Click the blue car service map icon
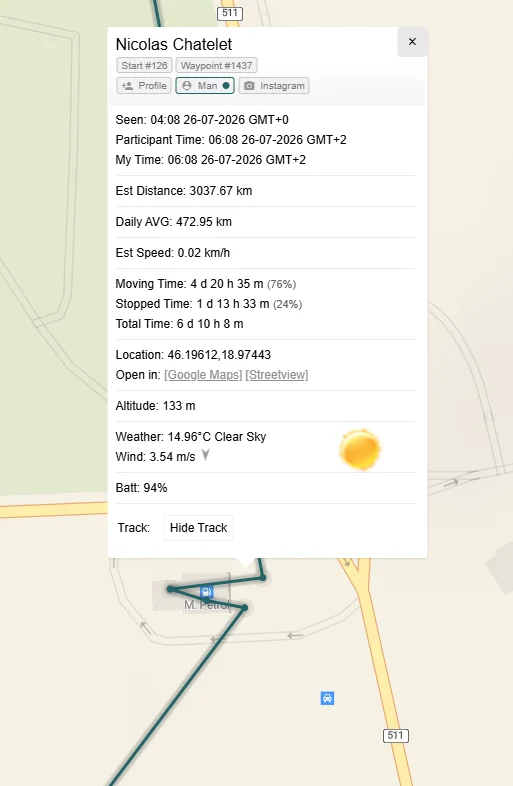513x786 pixels. (327, 698)
